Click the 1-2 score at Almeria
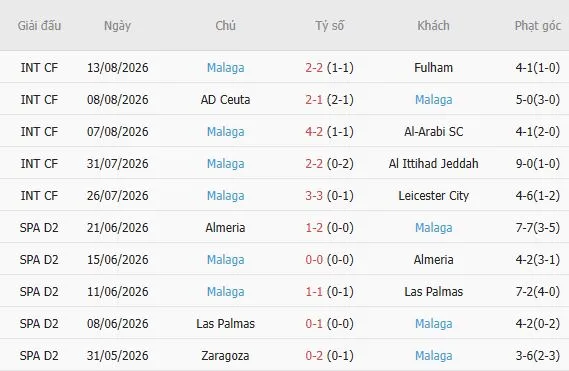This screenshot has height=371, width=569. click(314, 228)
